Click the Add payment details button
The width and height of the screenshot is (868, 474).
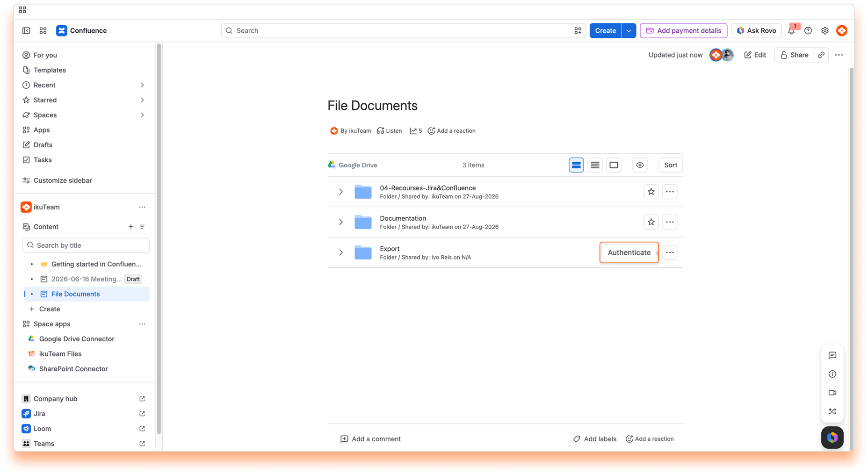(x=684, y=30)
